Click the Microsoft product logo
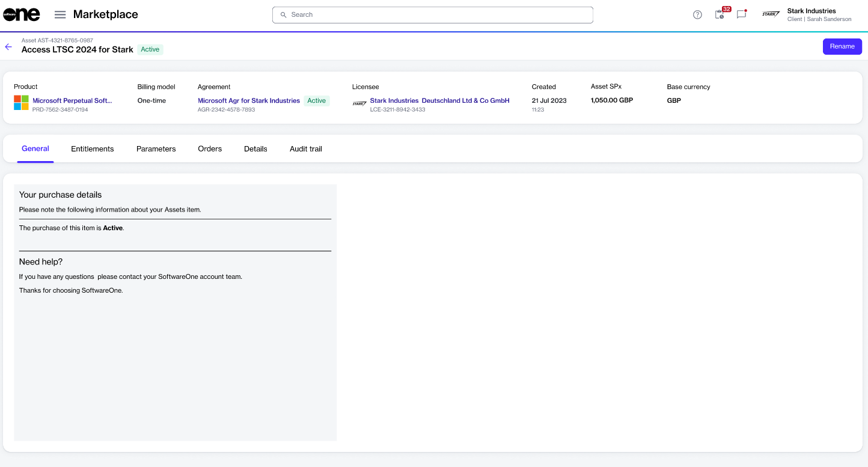868x467 pixels. pyautogui.click(x=22, y=103)
